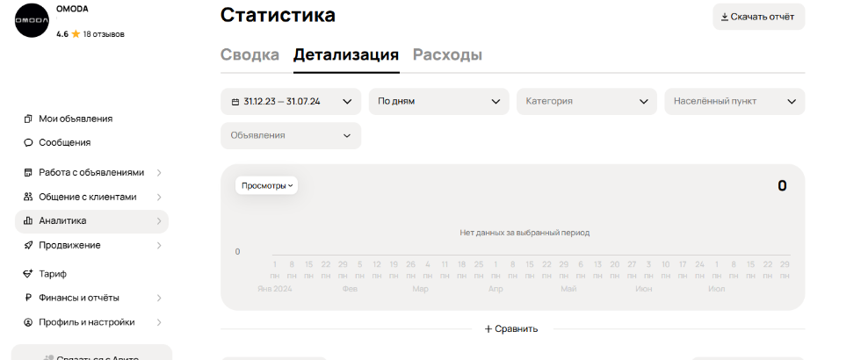Click the Продвижение rocket icon
The height and width of the screenshot is (360, 868).
tap(28, 245)
